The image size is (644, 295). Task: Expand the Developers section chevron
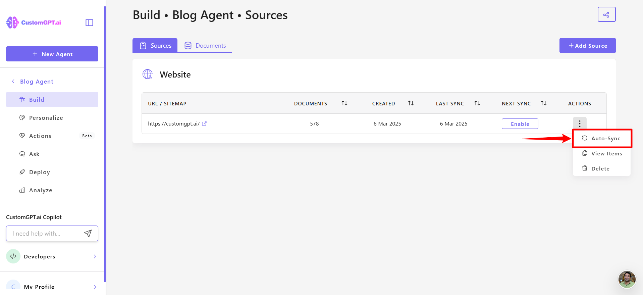tap(95, 256)
